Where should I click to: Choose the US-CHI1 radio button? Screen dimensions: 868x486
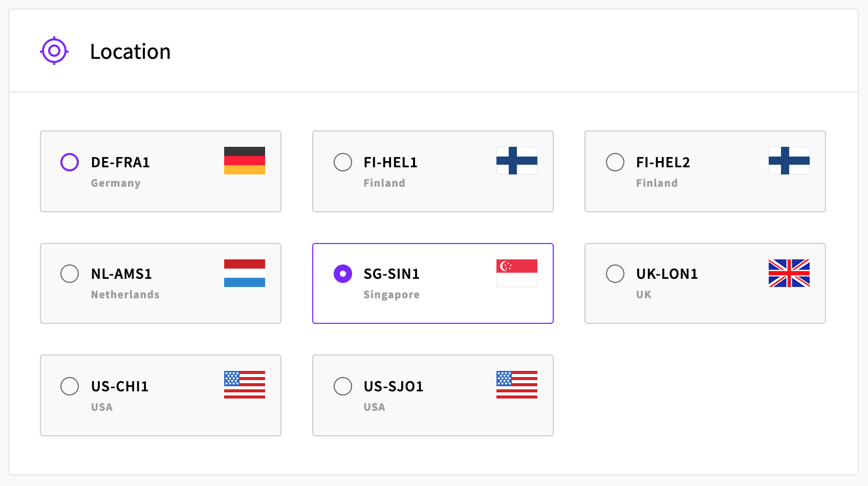pos(70,386)
